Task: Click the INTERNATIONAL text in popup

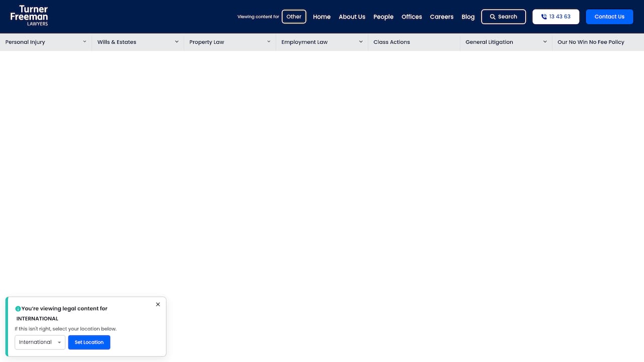Action: 37,319
